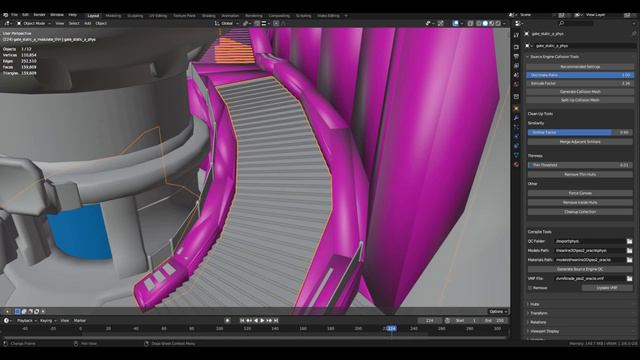
Task: Open the timeline Keying dropdown
Action: (48, 321)
